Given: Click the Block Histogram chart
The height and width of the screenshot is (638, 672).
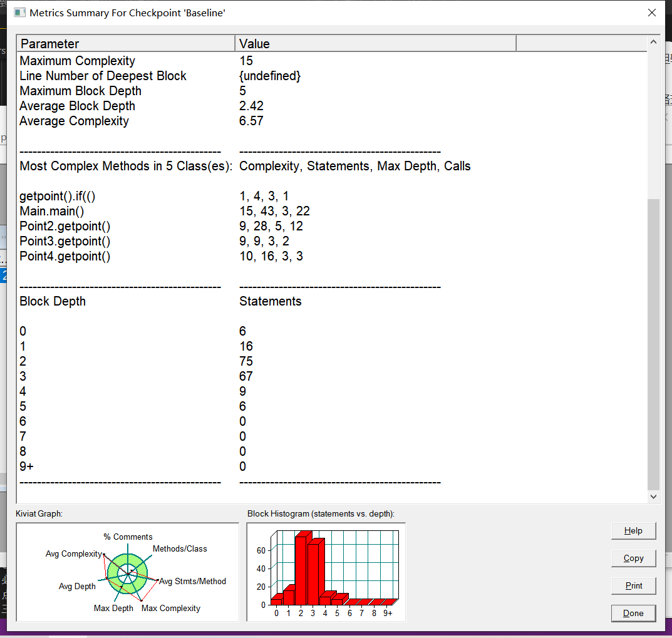Looking at the screenshot, I should tap(326, 572).
